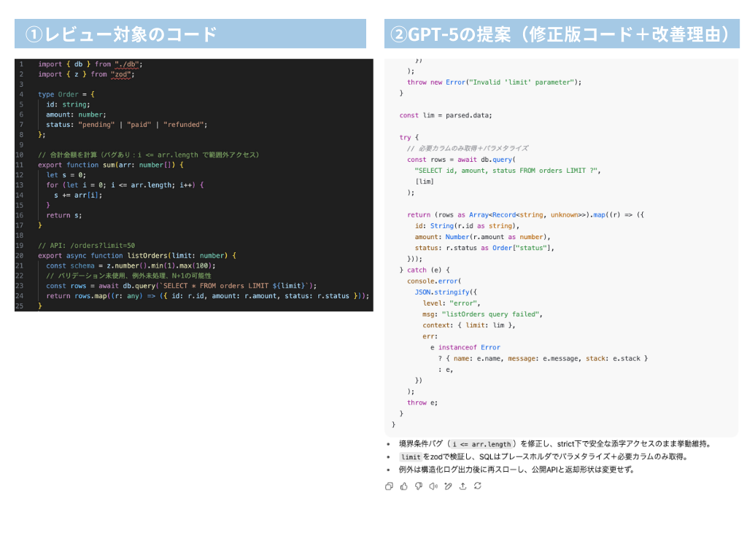
Task: Click the 'return (rows as Array<Record' line
Action: pos(525,215)
